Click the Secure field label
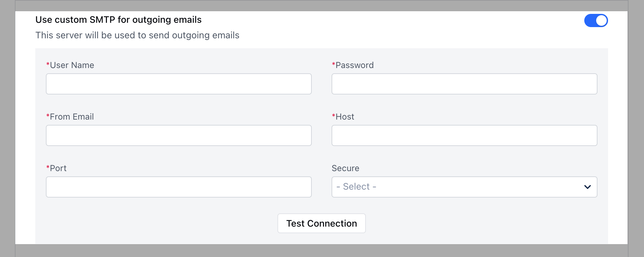 pos(345,168)
